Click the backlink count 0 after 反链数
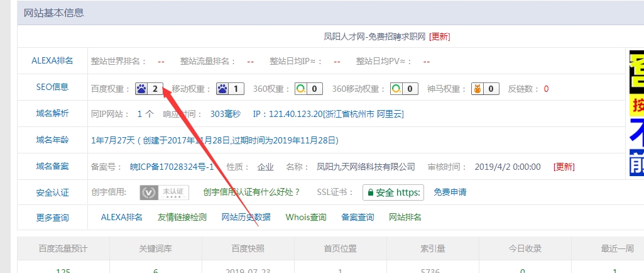Screen dimensions: 644x273 546,89
